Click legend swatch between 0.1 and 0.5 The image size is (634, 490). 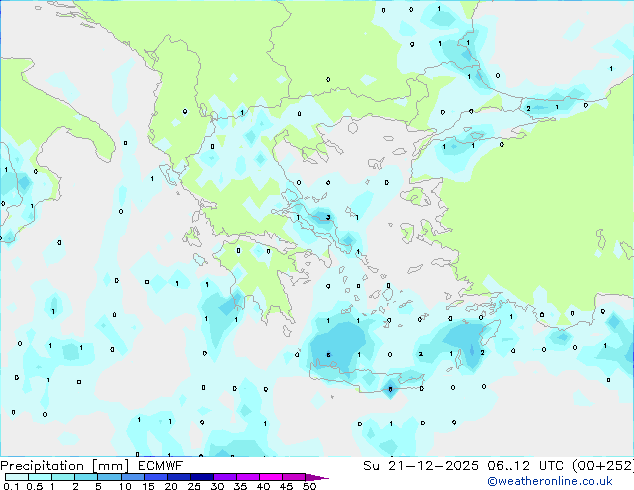point(17,477)
